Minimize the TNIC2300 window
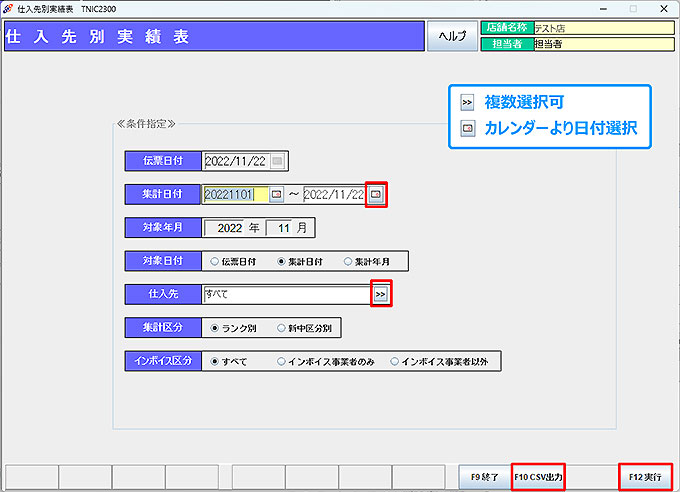 tap(603, 9)
